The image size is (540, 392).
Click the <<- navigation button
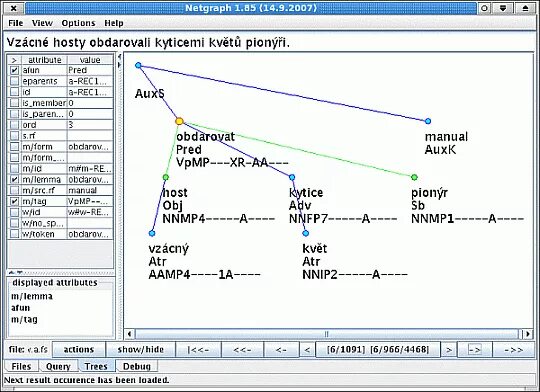click(242, 350)
